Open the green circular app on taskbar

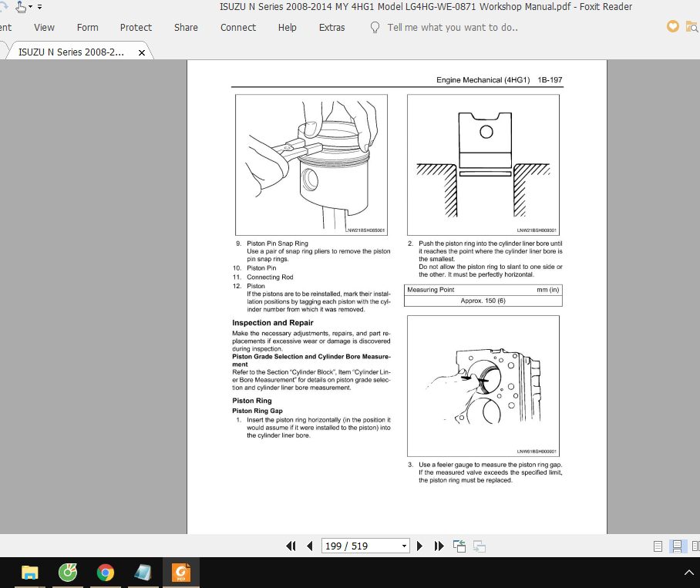click(67, 573)
